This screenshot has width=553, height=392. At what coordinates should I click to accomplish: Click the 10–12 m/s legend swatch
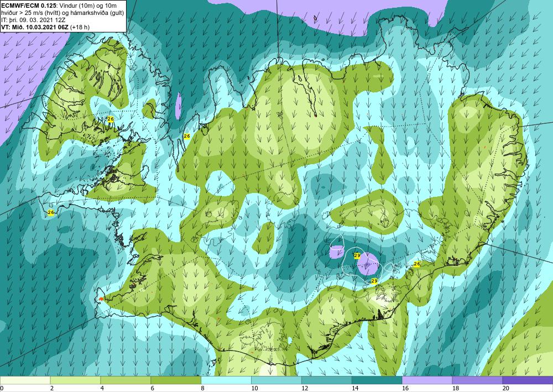276,380
